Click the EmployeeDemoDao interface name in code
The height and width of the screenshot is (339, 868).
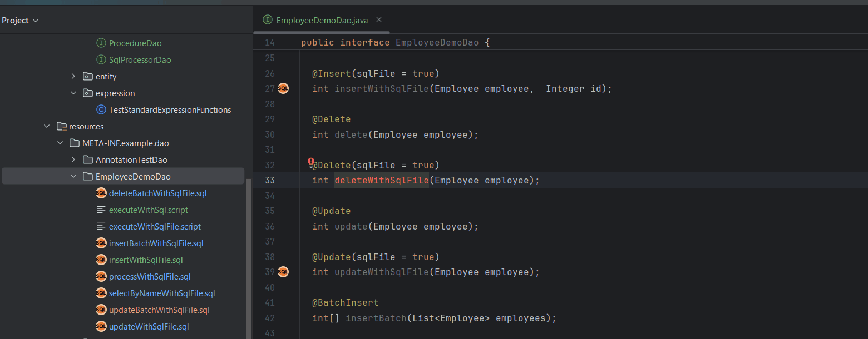(x=437, y=42)
